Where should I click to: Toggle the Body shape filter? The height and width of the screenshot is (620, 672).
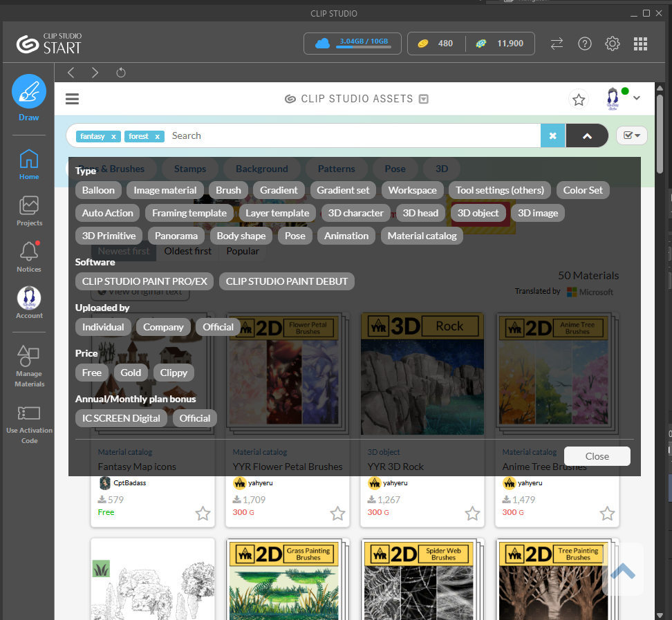pos(241,236)
